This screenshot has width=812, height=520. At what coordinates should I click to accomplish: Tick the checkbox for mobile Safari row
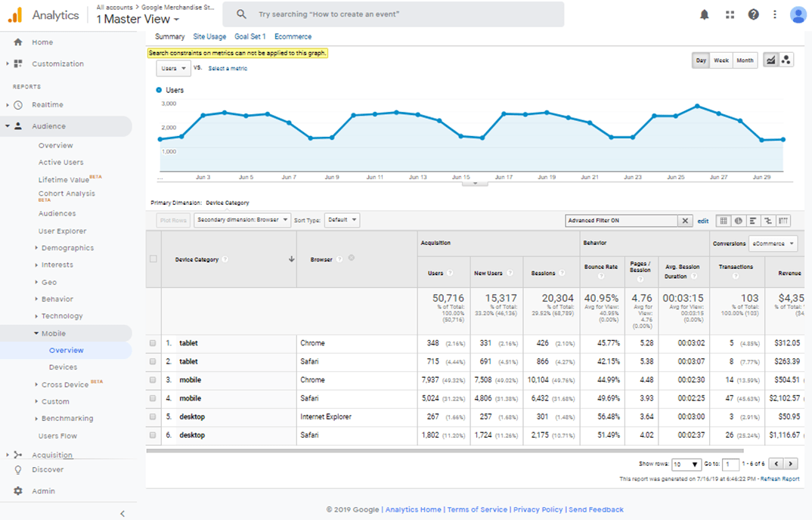(x=153, y=398)
